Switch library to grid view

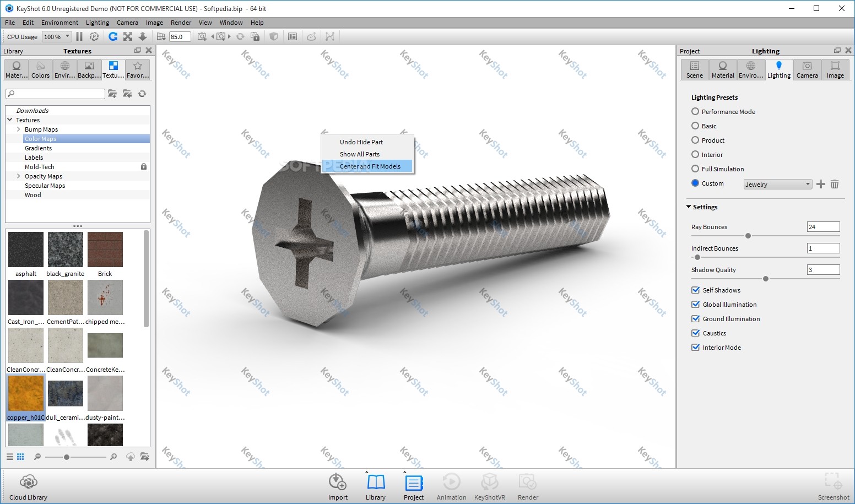point(20,457)
